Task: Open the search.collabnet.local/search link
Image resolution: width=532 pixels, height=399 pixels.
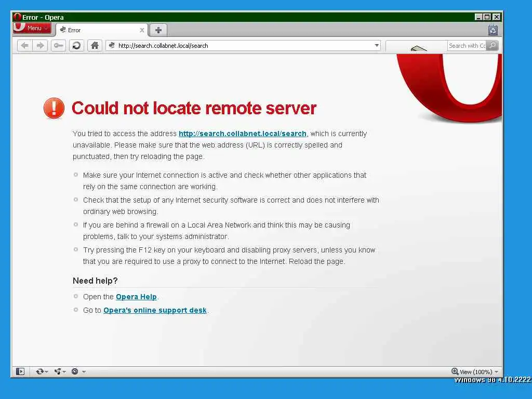Action: (x=243, y=134)
